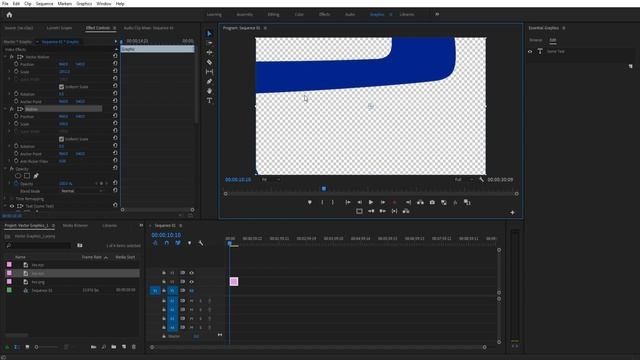The image size is (640, 360).
Task: Collapse the Vector Motion effect group
Action: 5,57
